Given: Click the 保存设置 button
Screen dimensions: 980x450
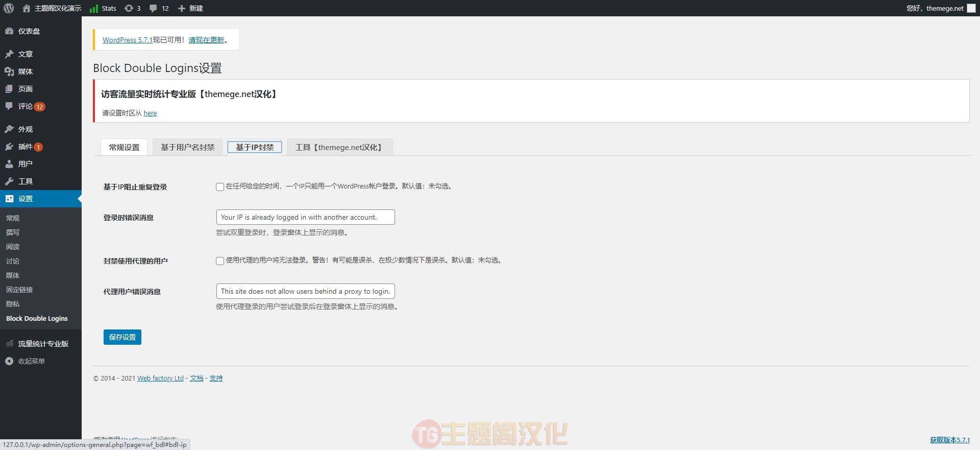Looking at the screenshot, I should (x=122, y=337).
